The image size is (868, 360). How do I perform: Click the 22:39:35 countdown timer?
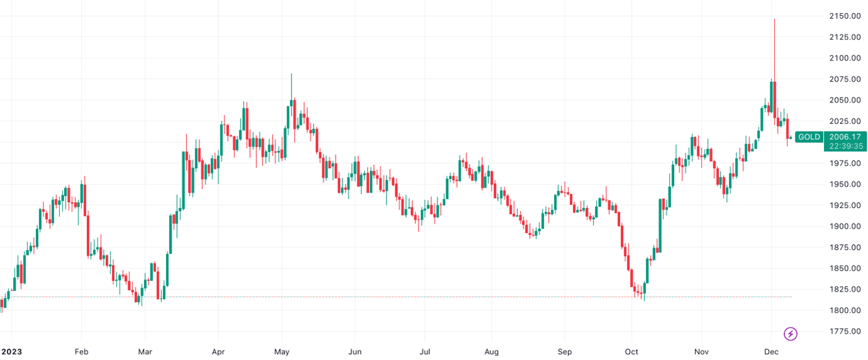click(845, 146)
